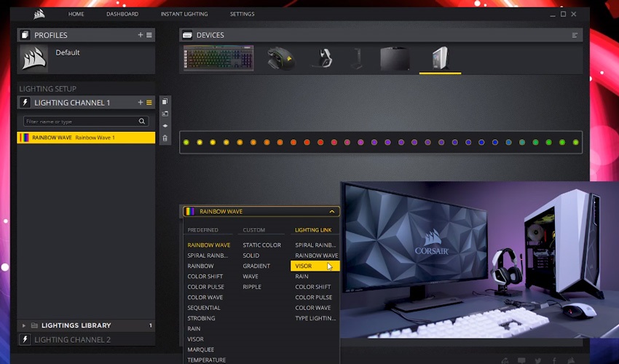Focus the filter name or type field
619x364 pixels.
pos(86,121)
